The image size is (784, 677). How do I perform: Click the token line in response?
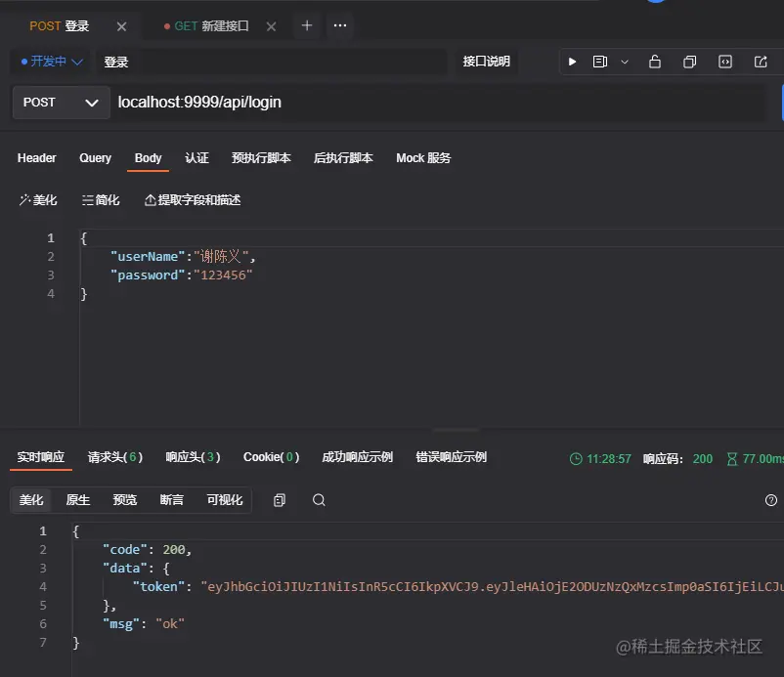[457, 586]
